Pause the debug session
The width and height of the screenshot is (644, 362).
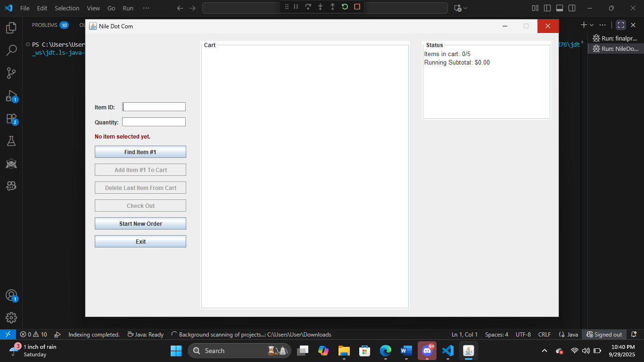pos(296,7)
